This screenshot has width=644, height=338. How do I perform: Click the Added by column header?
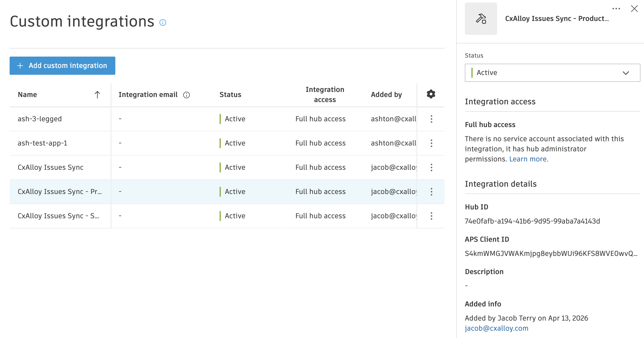[386, 95]
